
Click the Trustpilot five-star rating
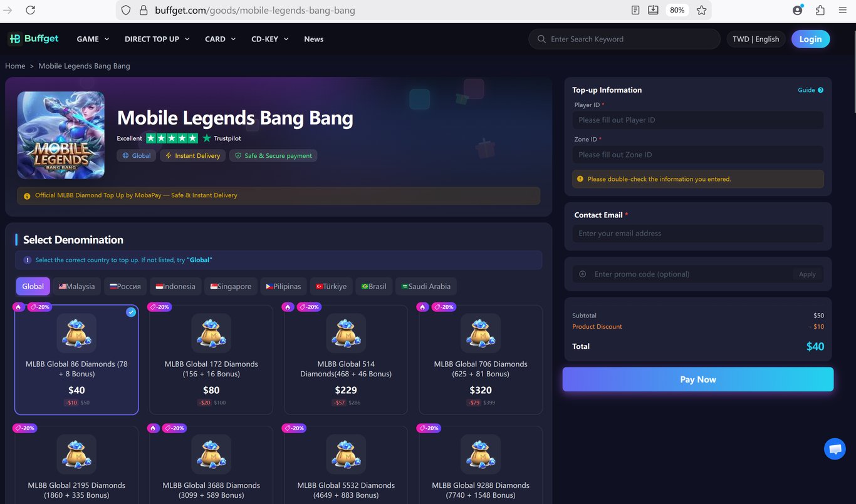(172, 138)
